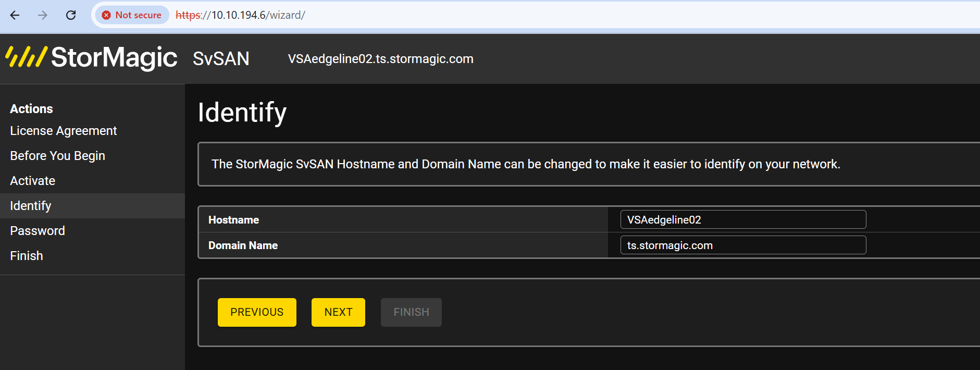Viewport: 980px width, 370px height.
Task: Click into the Hostname field
Action: [x=743, y=219]
